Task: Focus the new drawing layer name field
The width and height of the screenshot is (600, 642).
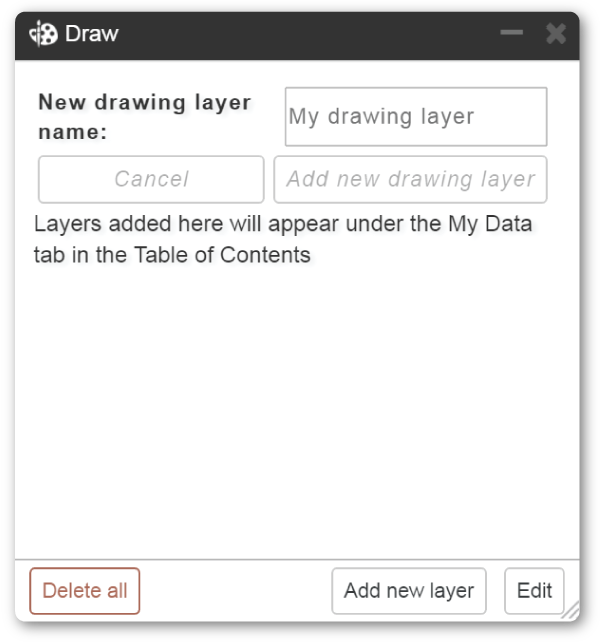Action: [x=416, y=117]
